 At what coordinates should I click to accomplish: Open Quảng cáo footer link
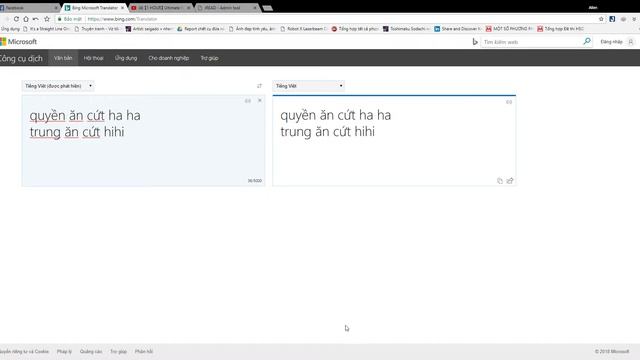tap(91, 351)
